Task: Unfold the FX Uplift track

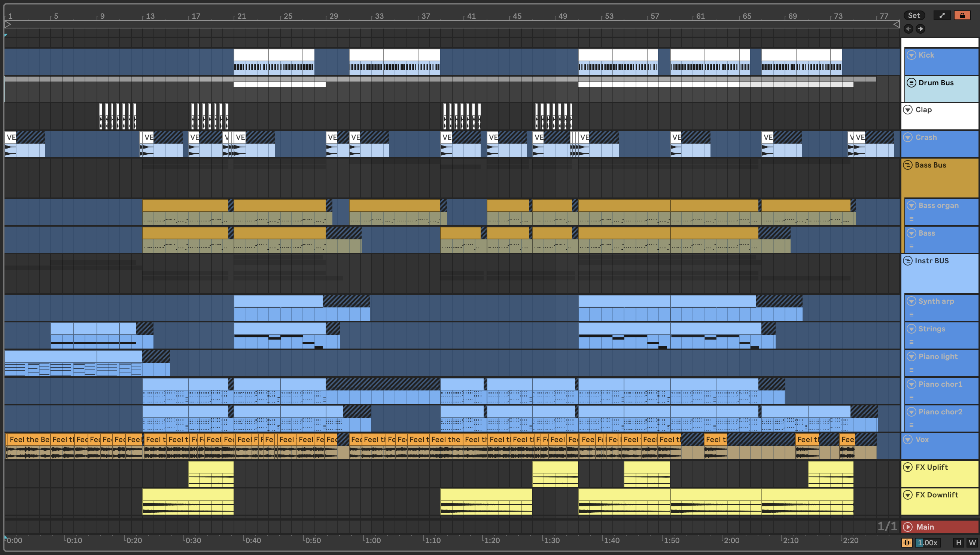Action: [x=908, y=467]
